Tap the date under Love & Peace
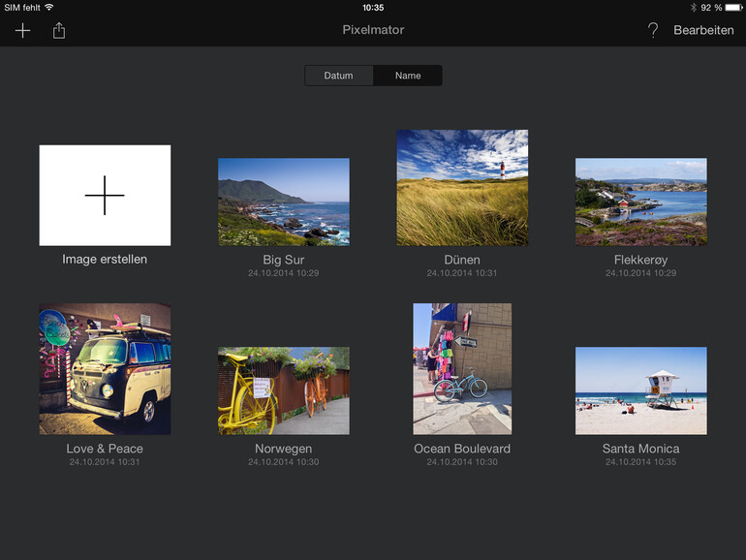The height and width of the screenshot is (560, 746). tap(105, 462)
